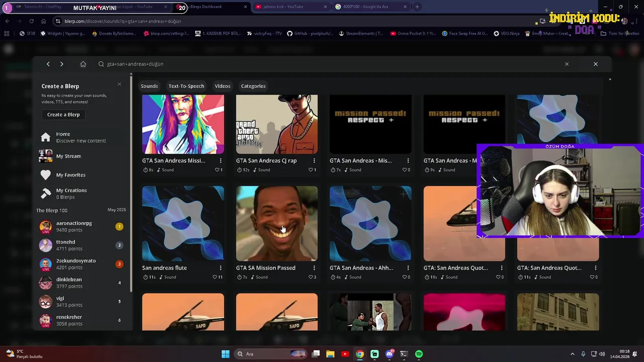Viewport: 644px width, 362px height.
Task: Click the Chrome address bar URL
Action: coord(123,21)
